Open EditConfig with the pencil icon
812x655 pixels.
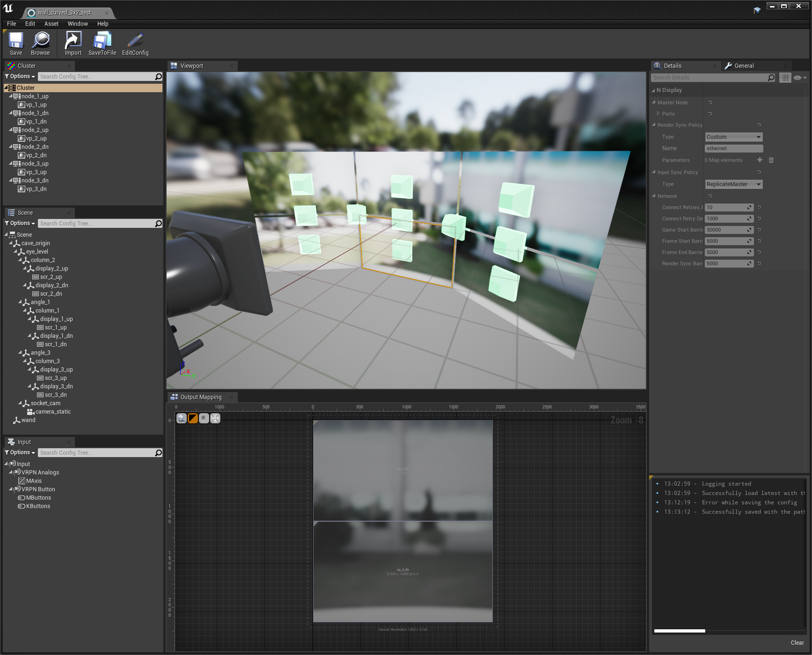click(x=135, y=44)
